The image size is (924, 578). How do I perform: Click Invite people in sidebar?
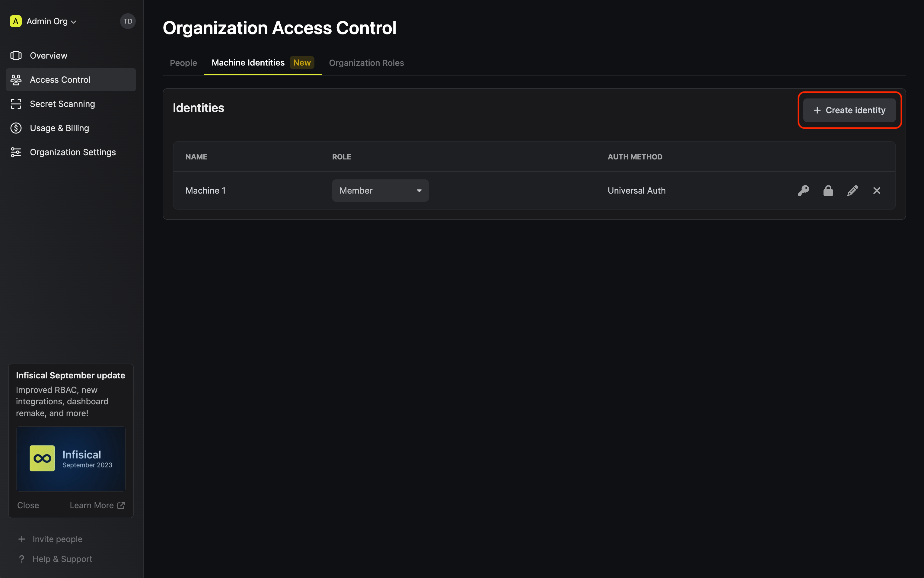tap(57, 539)
